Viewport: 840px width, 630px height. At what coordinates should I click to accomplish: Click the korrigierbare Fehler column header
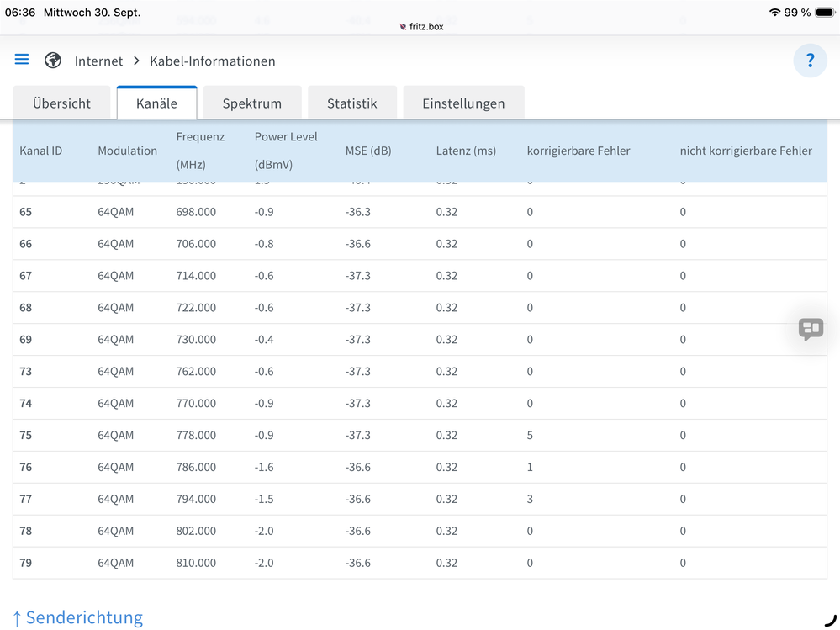(578, 151)
